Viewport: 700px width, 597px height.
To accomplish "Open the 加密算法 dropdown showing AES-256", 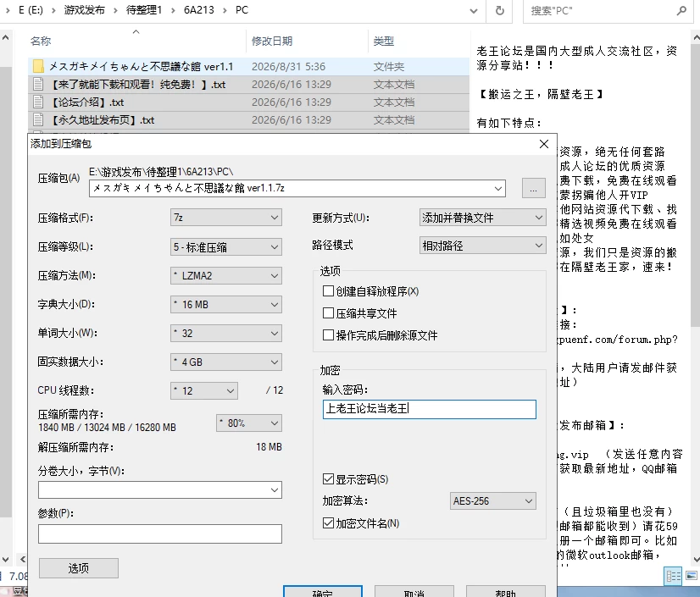I will (x=493, y=501).
